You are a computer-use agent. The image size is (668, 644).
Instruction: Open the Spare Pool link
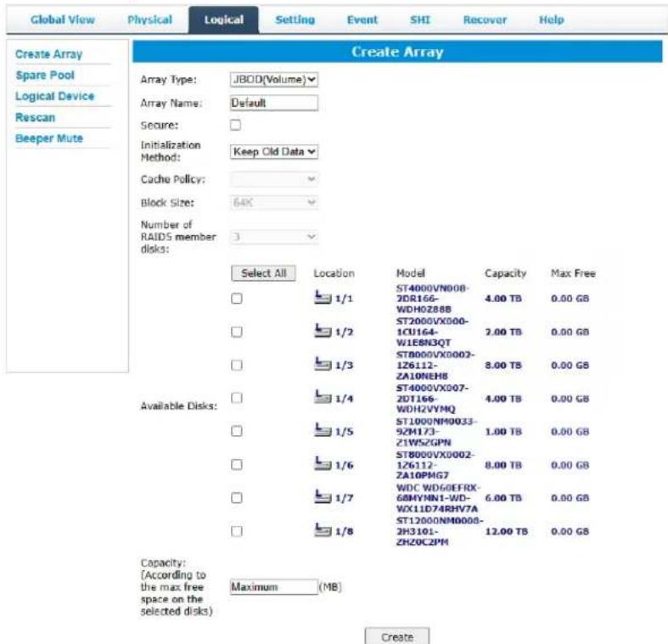point(45,75)
